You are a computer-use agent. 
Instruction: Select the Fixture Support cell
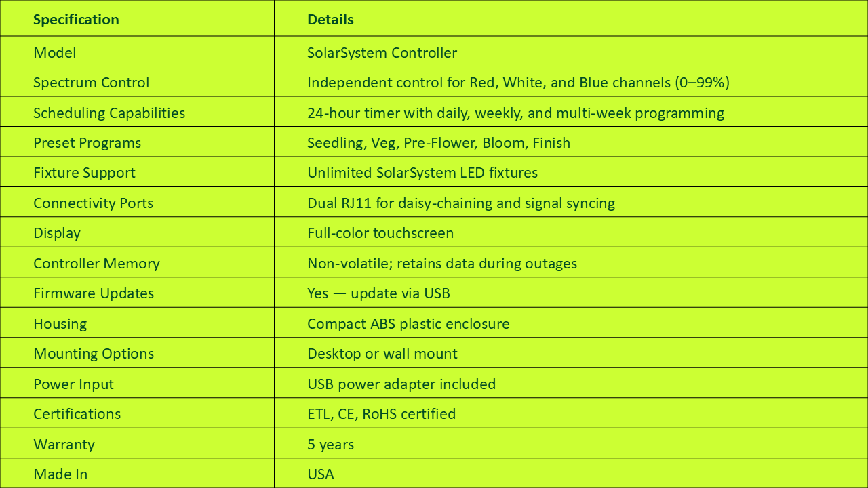tap(84, 173)
